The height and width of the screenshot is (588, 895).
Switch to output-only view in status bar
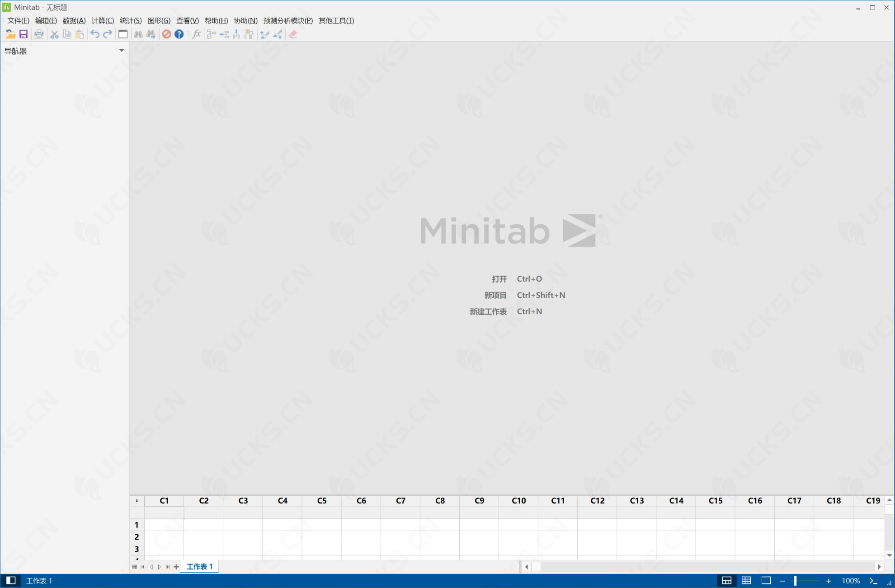tap(766, 581)
